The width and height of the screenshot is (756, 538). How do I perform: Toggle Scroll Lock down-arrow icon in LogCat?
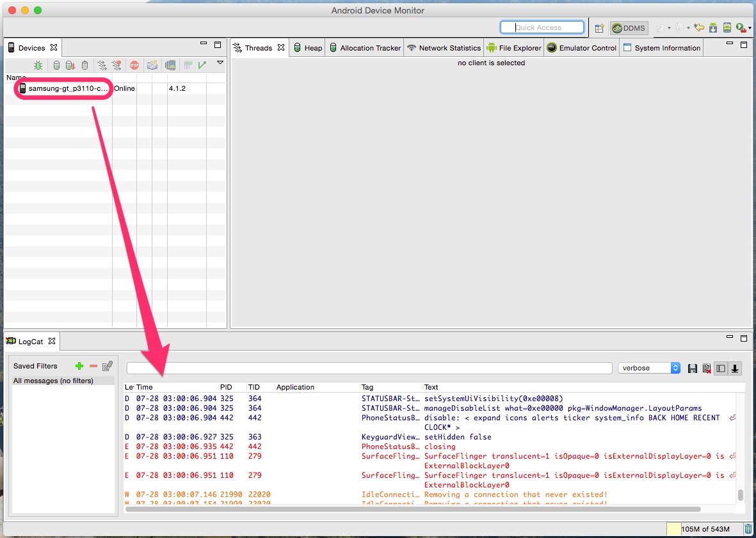(735, 368)
